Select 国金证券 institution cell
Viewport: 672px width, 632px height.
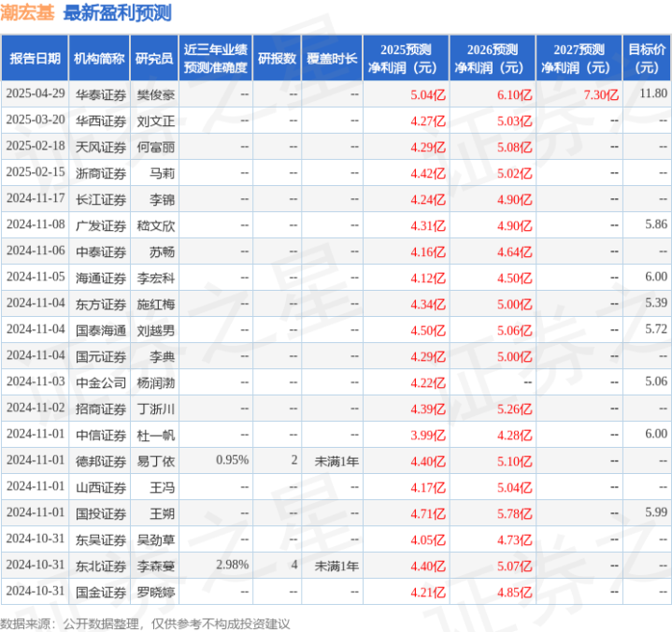(x=101, y=592)
